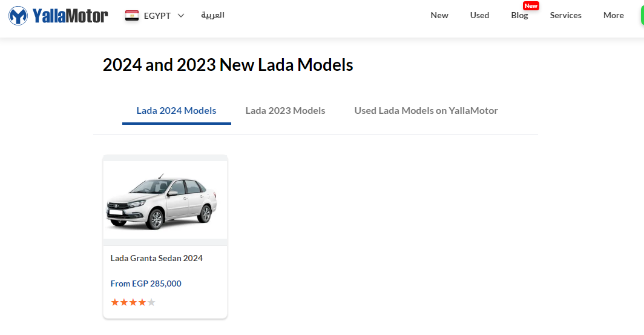Click the star rating on Granta card

tap(133, 302)
